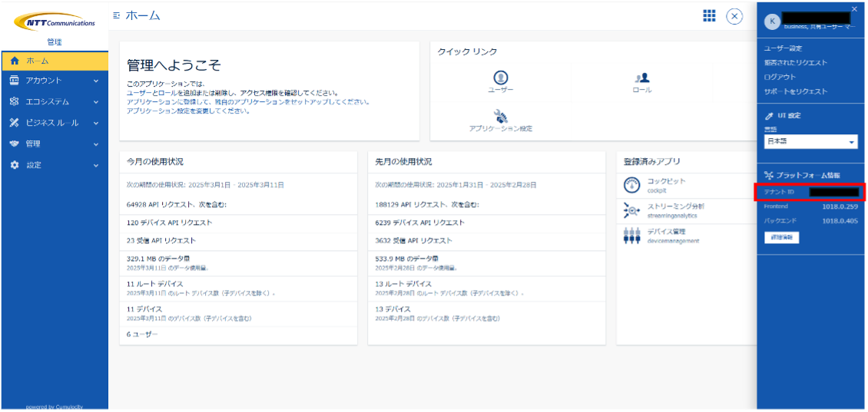
Task: Expand the エコシステム menu chevron
Action: point(96,102)
